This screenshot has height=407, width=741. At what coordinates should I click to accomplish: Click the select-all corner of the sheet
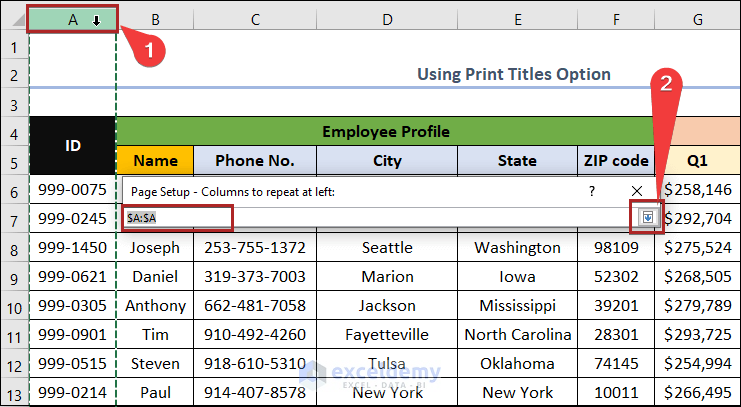click(x=15, y=19)
